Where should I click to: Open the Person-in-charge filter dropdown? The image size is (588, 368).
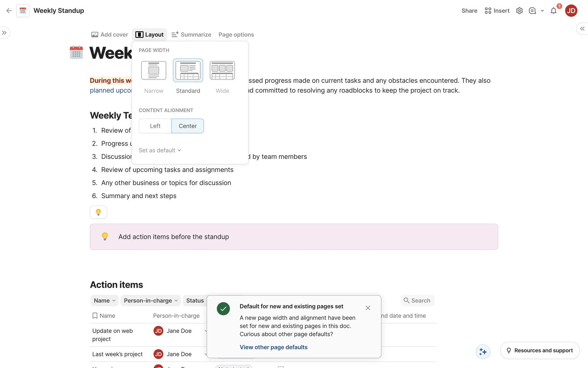[150, 301]
